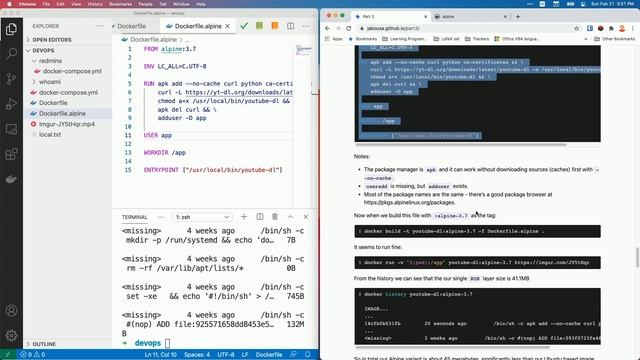
Task: Open the Bookmarks menu in macOS menu bar
Action: [x=120, y=4]
